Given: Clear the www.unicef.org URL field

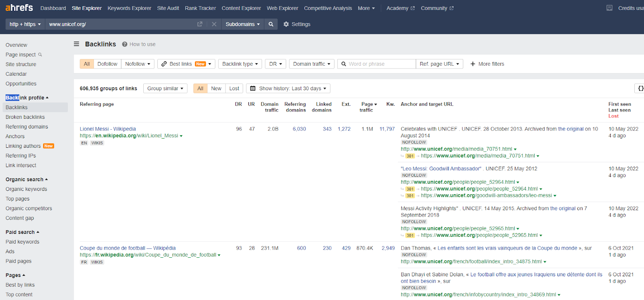Looking at the screenshot, I should (214, 24).
